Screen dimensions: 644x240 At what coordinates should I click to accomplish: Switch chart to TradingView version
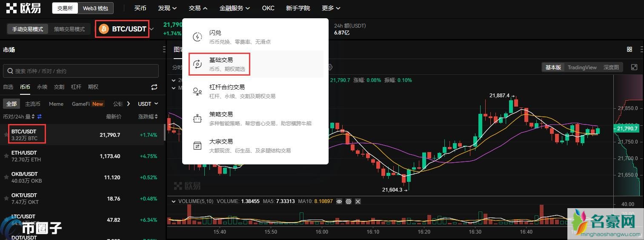[582, 67]
